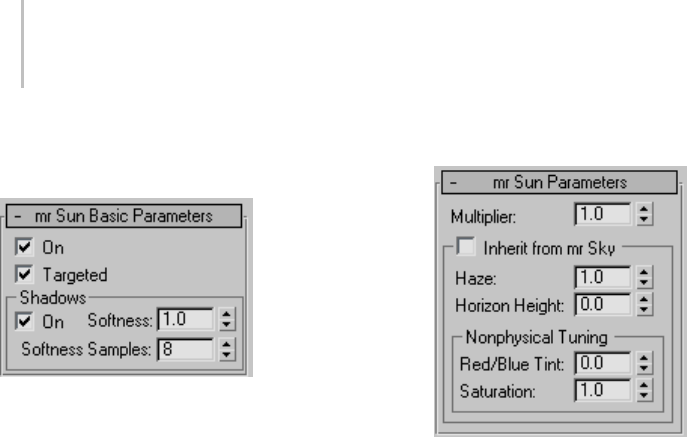This screenshot has width=687, height=437.
Task: Click the Saturation value field
Action: (603, 389)
